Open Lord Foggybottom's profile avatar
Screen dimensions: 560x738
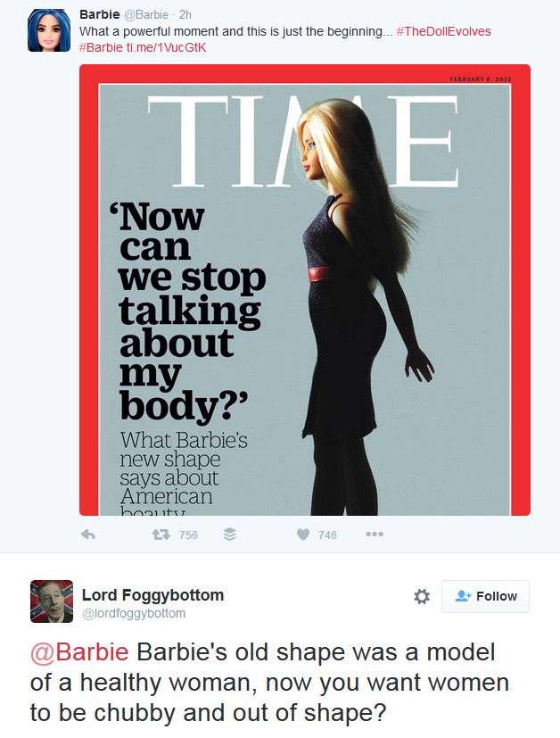pos(52,601)
